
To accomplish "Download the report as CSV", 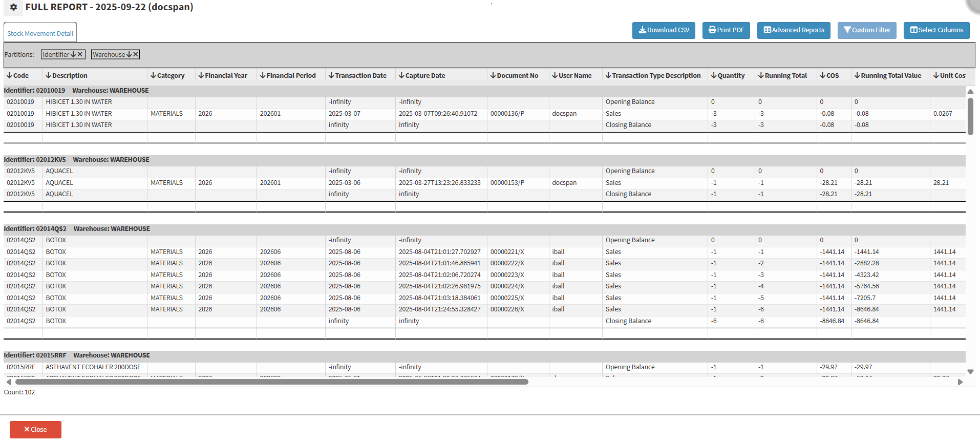I will [x=664, y=30].
